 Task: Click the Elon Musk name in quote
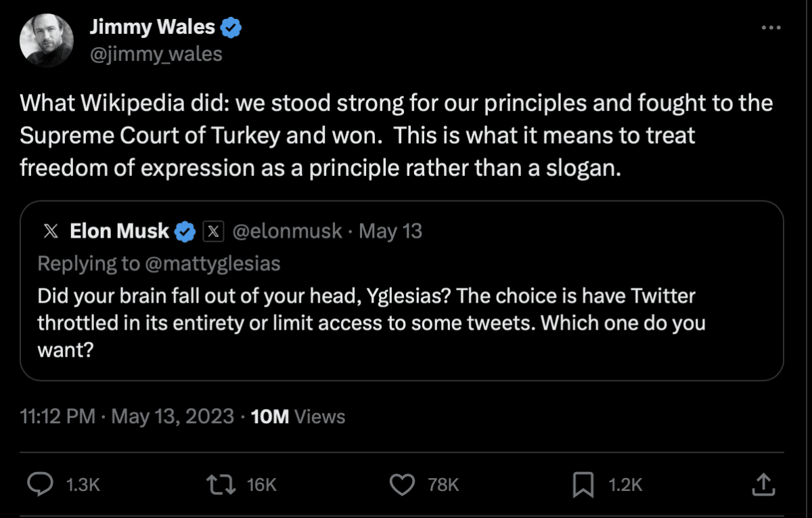point(119,232)
